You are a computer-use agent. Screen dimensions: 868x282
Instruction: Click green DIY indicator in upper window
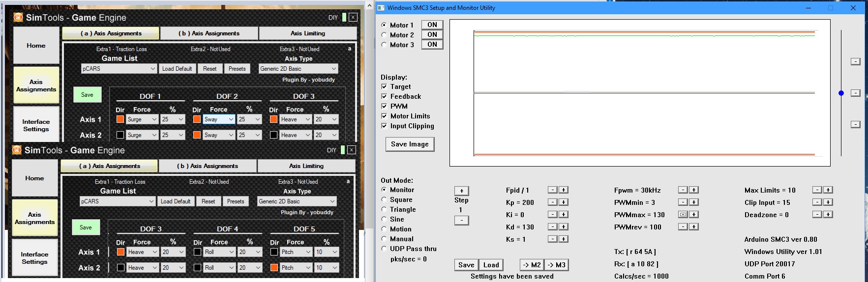344,17
